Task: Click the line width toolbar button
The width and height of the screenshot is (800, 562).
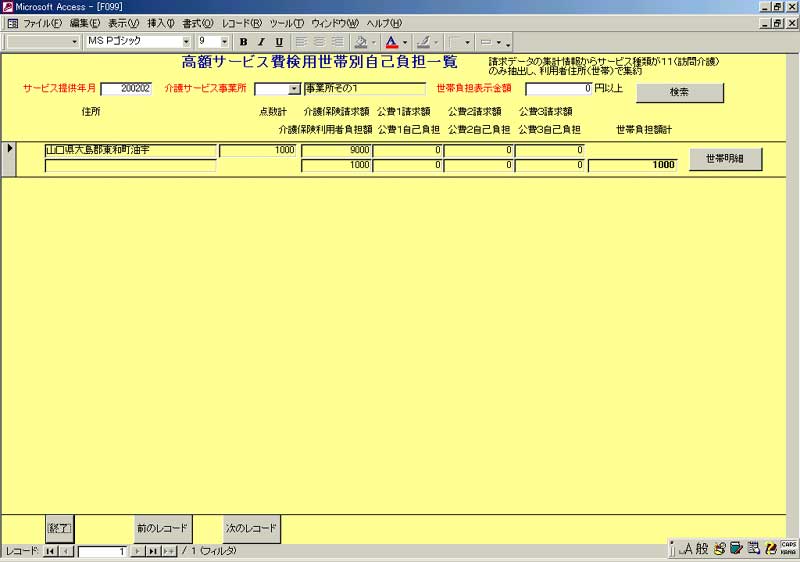Action: [454, 42]
